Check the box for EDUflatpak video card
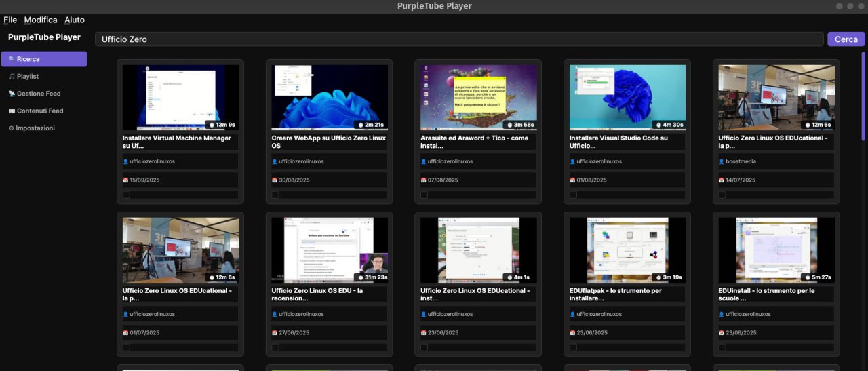The height and width of the screenshot is (371, 868). (573, 348)
